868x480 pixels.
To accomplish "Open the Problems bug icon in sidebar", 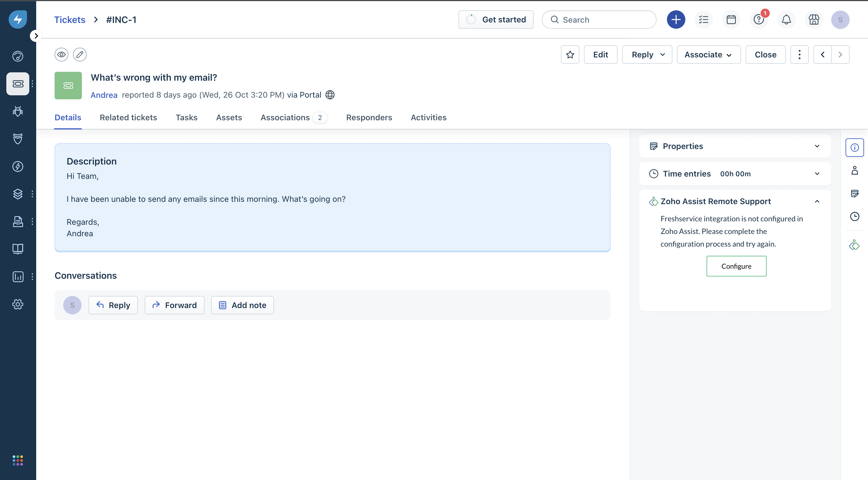I will click(18, 111).
